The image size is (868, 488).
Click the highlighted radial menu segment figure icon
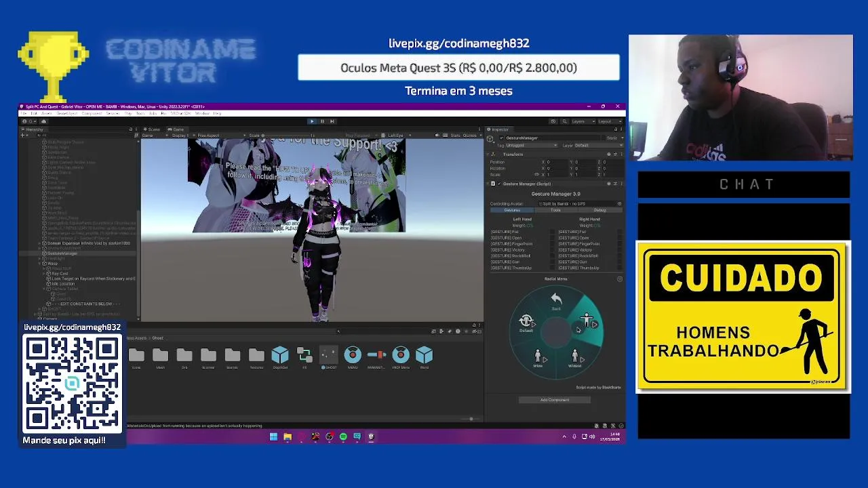587,320
